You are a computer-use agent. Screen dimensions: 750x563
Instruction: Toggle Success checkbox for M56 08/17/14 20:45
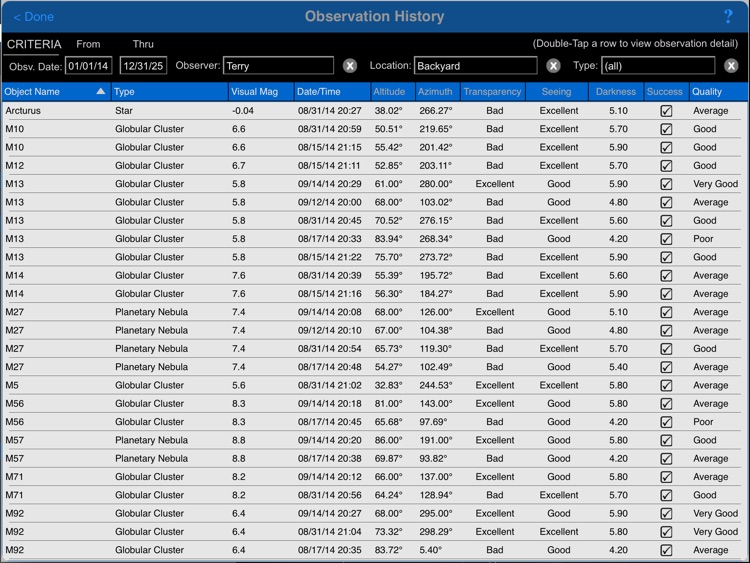(666, 422)
